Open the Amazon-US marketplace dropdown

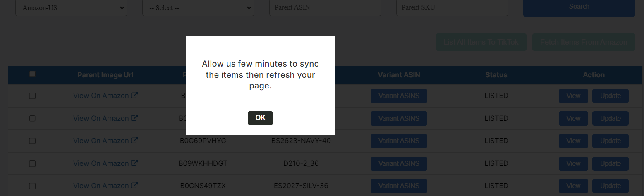click(71, 8)
